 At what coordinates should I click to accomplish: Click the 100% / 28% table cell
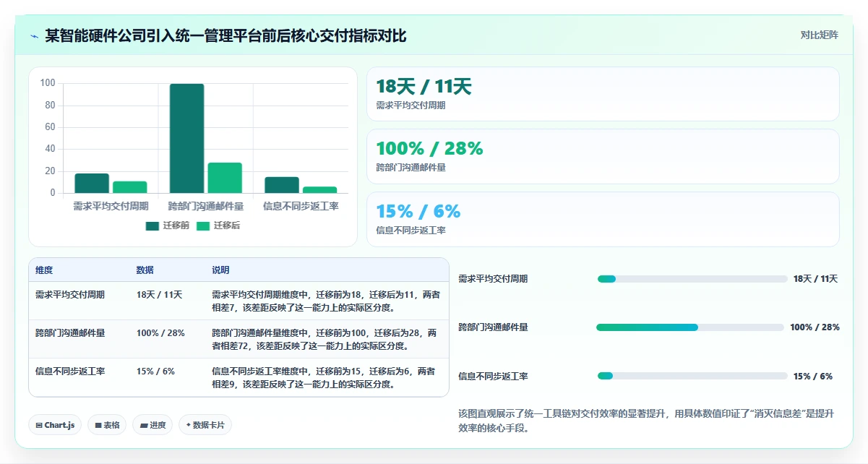160,333
